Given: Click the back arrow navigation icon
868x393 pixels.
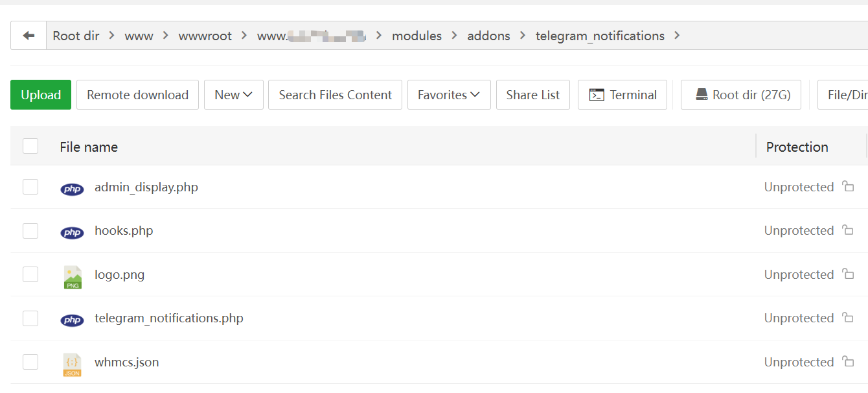Looking at the screenshot, I should click(x=29, y=36).
